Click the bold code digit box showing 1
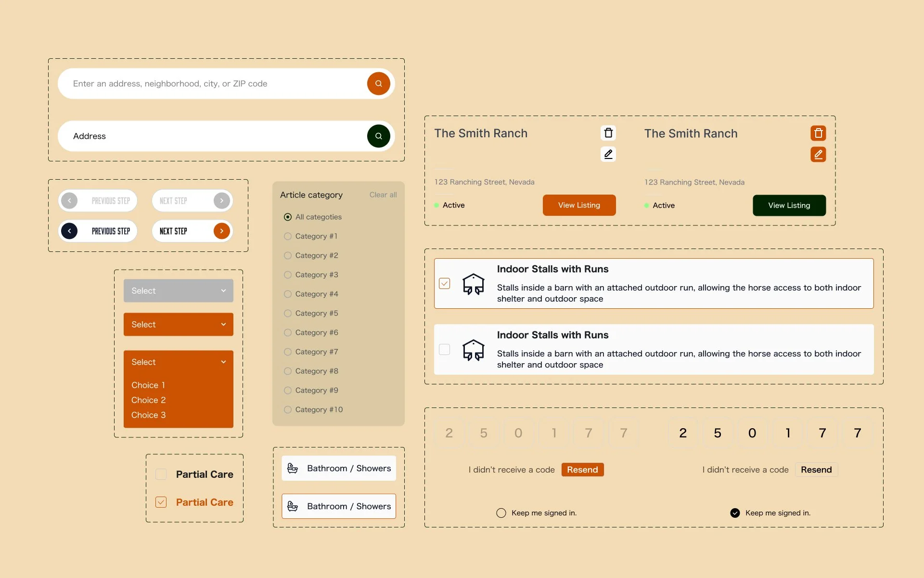 coord(788,433)
